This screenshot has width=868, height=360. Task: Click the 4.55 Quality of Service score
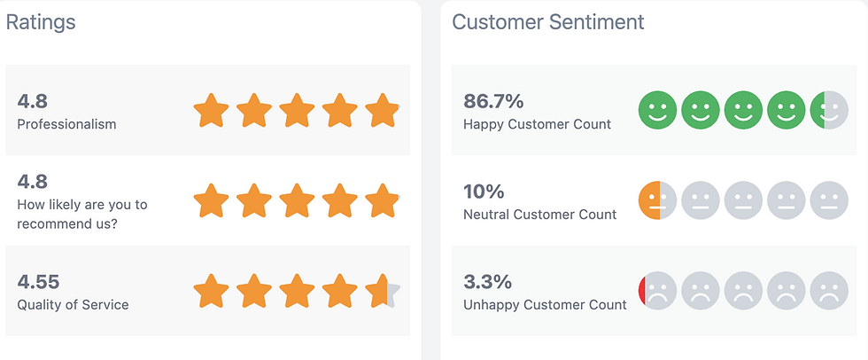[38, 282]
